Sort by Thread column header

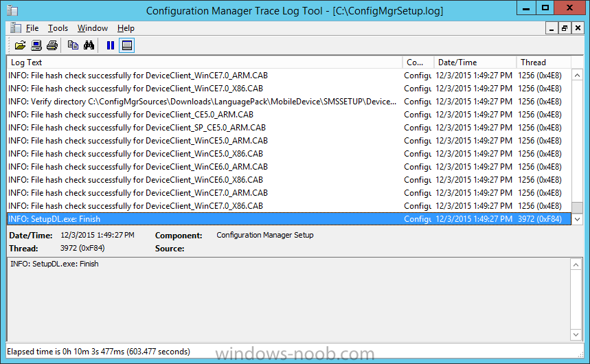click(543, 62)
